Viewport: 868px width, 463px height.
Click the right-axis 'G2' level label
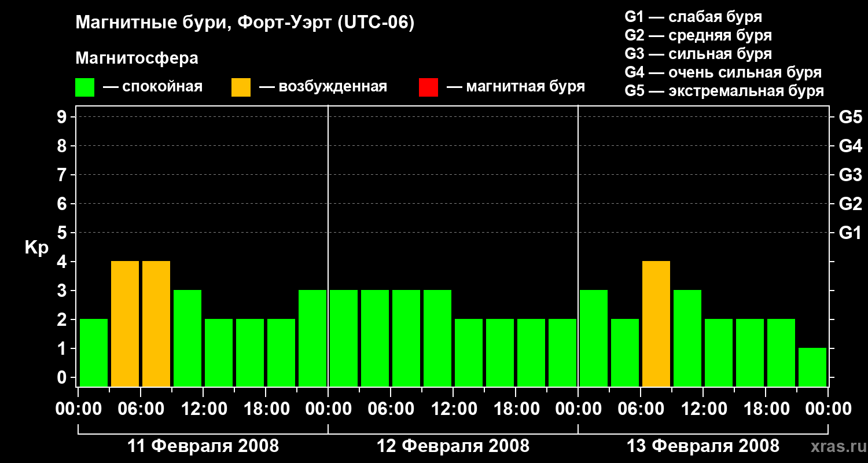click(x=850, y=204)
